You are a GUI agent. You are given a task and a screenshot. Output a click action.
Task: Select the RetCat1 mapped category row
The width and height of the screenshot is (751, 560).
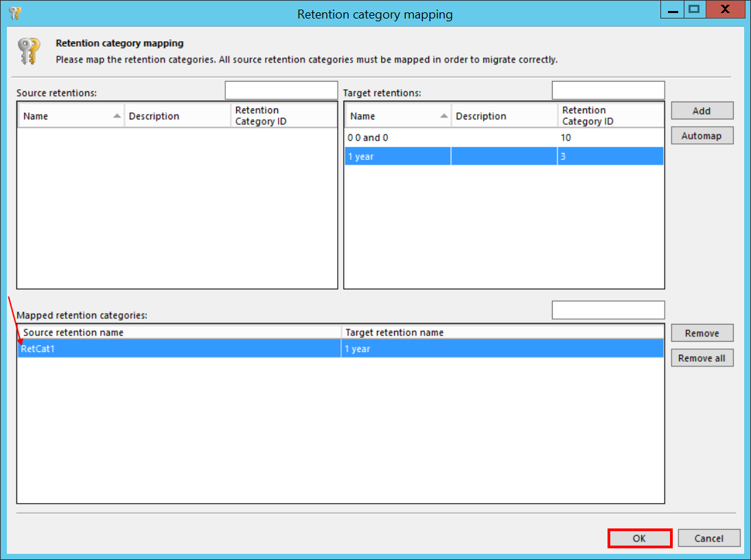pyautogui.click(x=178, y=349)
